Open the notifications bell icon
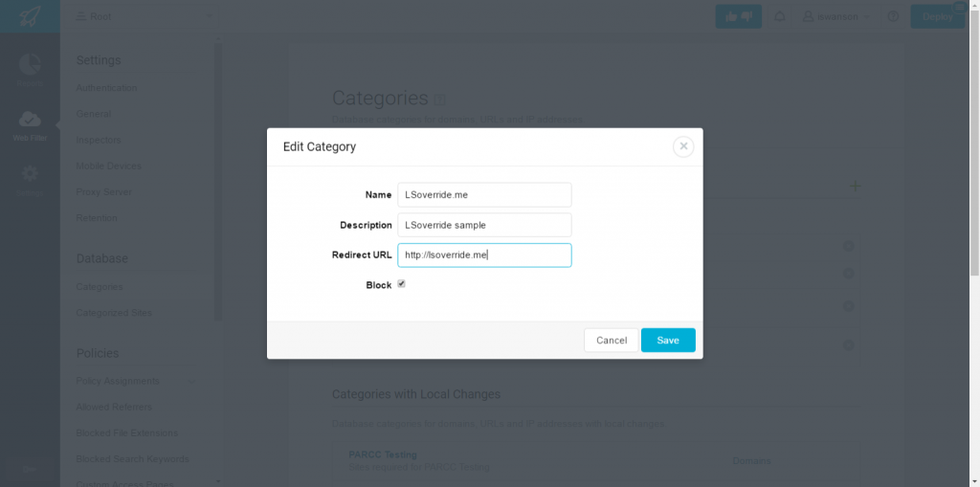Image resolution: width=980 pixels, height=487 pixels. click(779, 17)
